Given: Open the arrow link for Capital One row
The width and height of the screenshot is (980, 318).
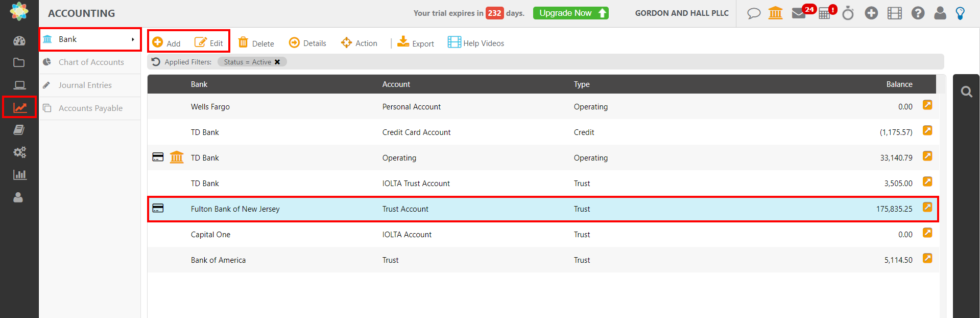Looking at the screenshot, I should [927, 233].
